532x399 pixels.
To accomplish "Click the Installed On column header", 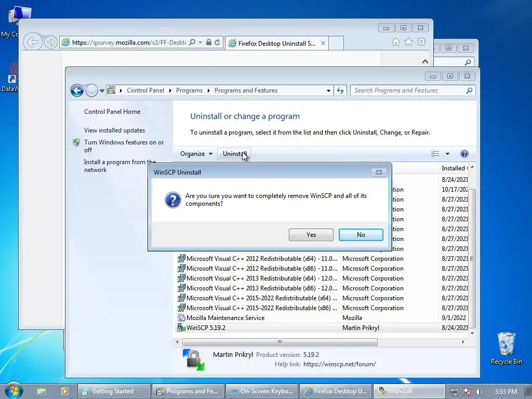I will (x=454, y=168).
